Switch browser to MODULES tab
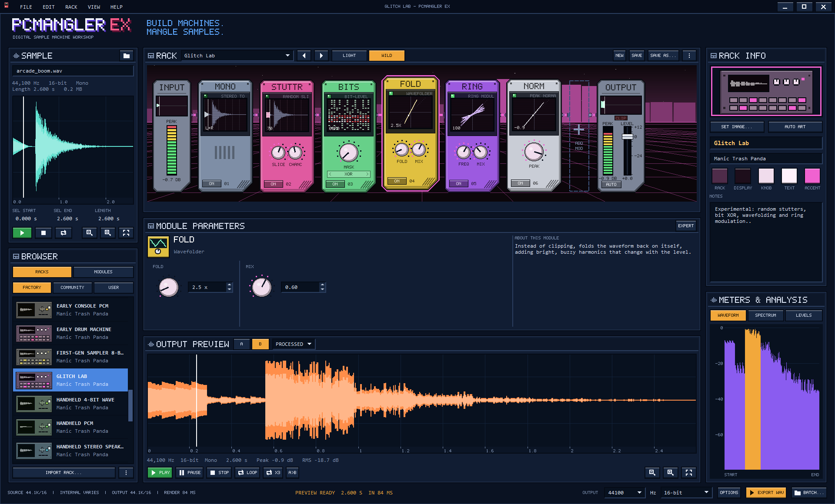 [103, 272]
